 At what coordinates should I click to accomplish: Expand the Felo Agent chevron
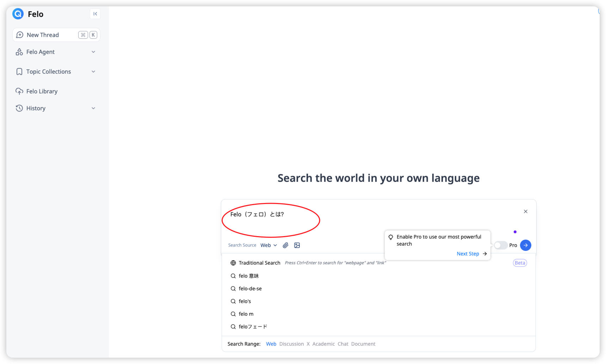(93, 52)
